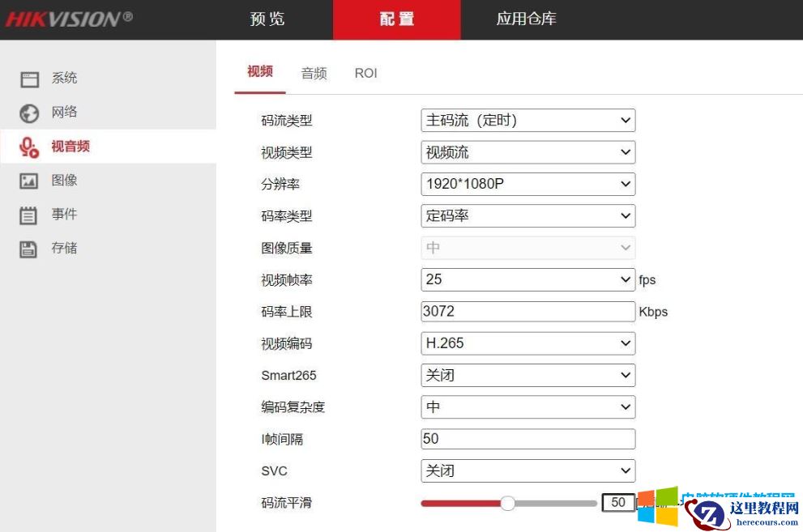803x532 pixels.
Task: Open the 码流类型 stream type dropdown
Action: 528,120
